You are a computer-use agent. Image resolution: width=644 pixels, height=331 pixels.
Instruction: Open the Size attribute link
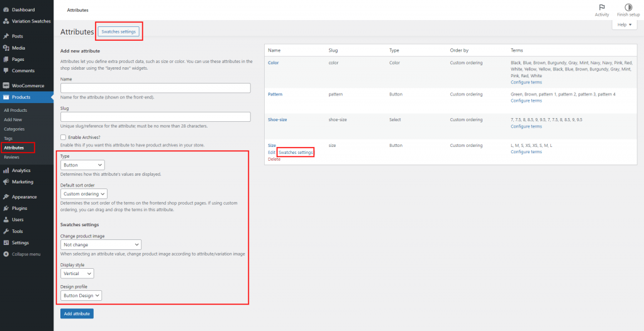272,145
